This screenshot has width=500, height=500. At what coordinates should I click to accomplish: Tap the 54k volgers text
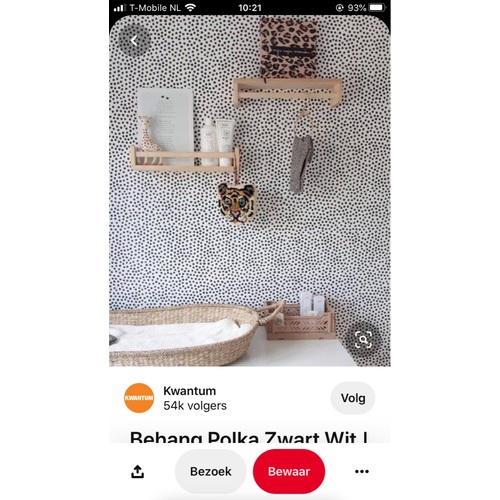[195, 406]
